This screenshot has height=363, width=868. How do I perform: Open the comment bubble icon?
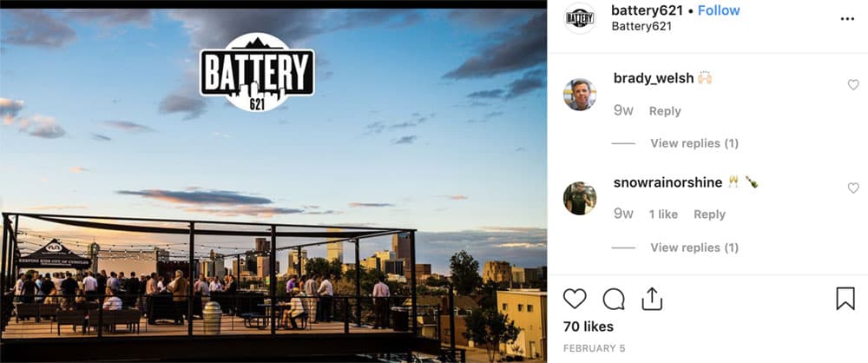coord(614,300)
